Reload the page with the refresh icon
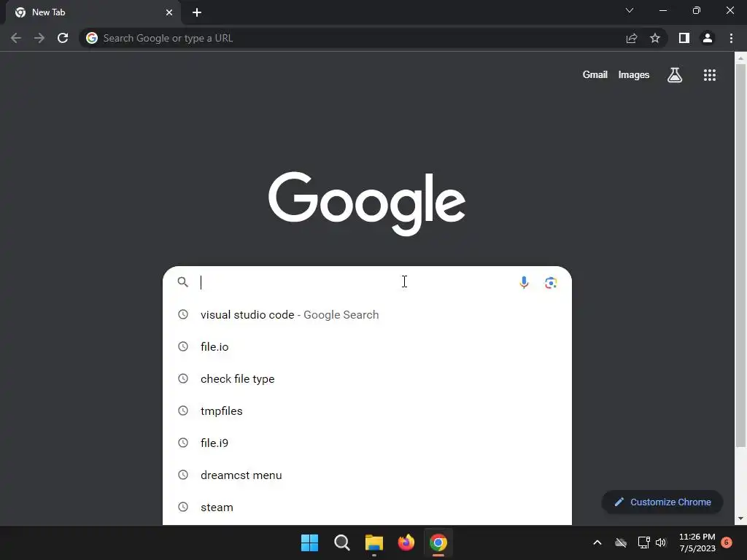Screen dimensions: 747x560 coord(63,38)
